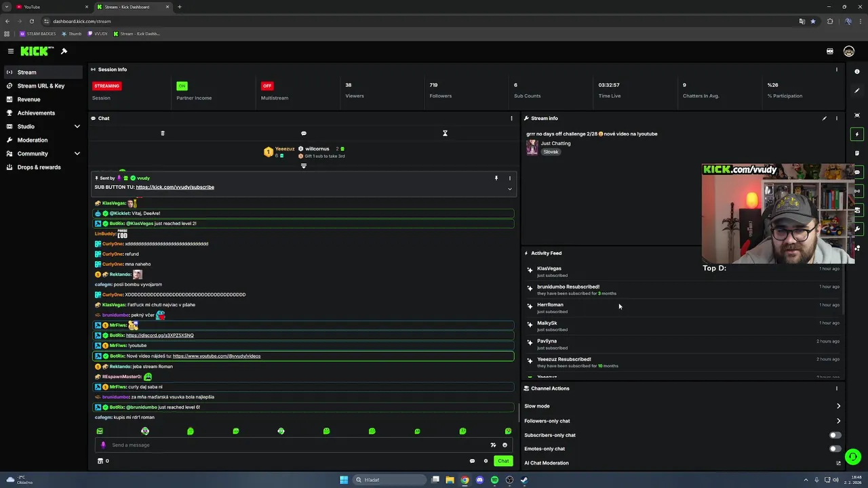Click the Slovak language tag
Image resolution: width=868 pixels, height=488 pixels.
[551, 152]
